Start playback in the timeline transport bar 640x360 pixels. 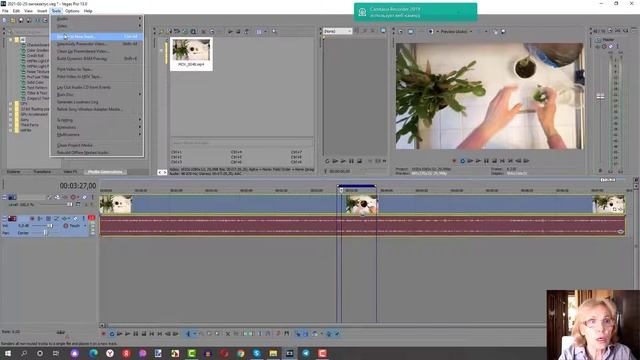click(128, 333)
